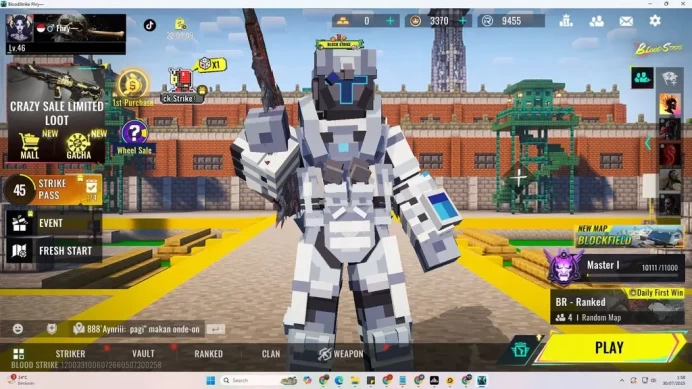
Task: Switch to the Vault tab
Action: (143, 354)
